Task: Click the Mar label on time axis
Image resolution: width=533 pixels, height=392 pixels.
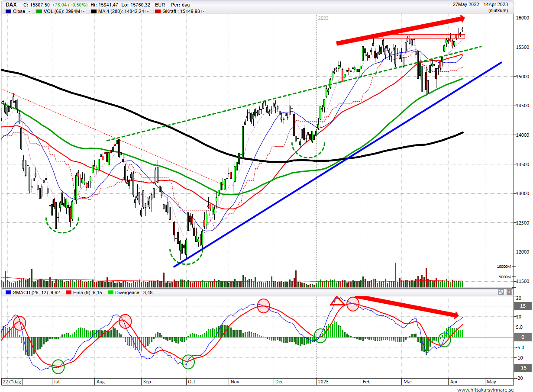Action: coord(407,382)
